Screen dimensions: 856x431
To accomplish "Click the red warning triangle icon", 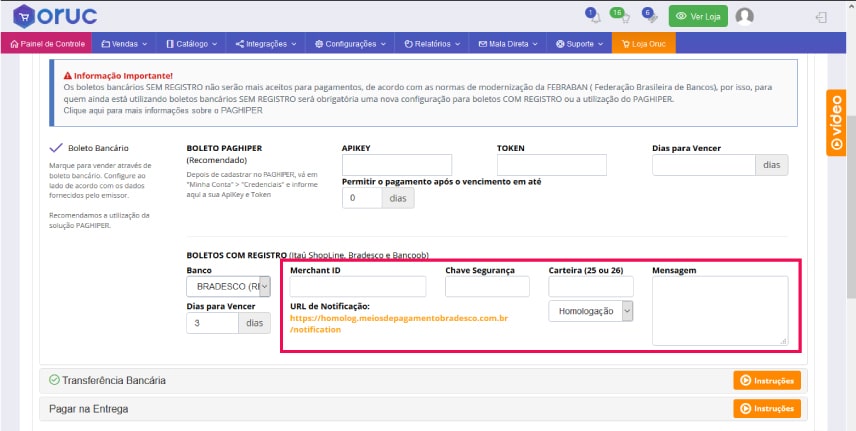I will point(68,76).
